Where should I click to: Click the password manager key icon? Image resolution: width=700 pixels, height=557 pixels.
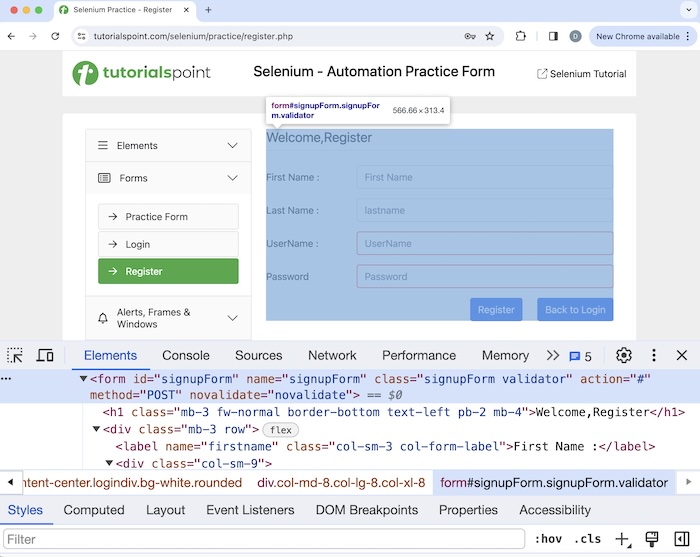470,36
